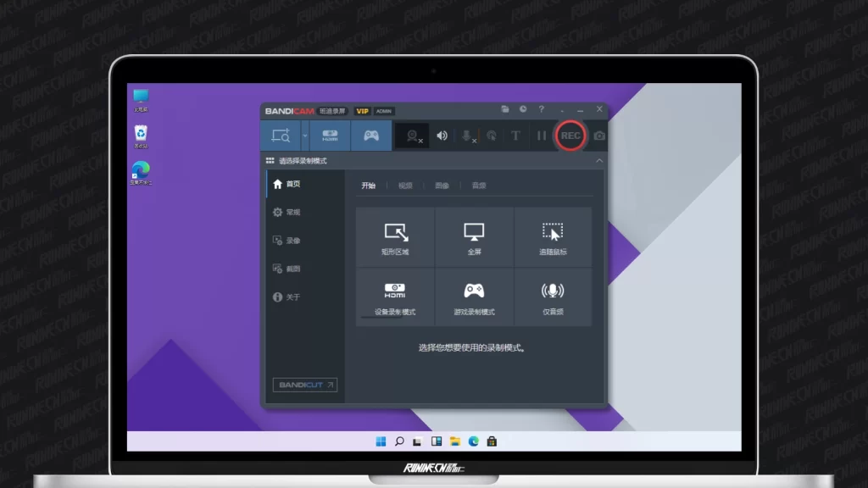Take a screenshot with the camera icon
This screenshot has height=488, width=868.
click(599, 136)
